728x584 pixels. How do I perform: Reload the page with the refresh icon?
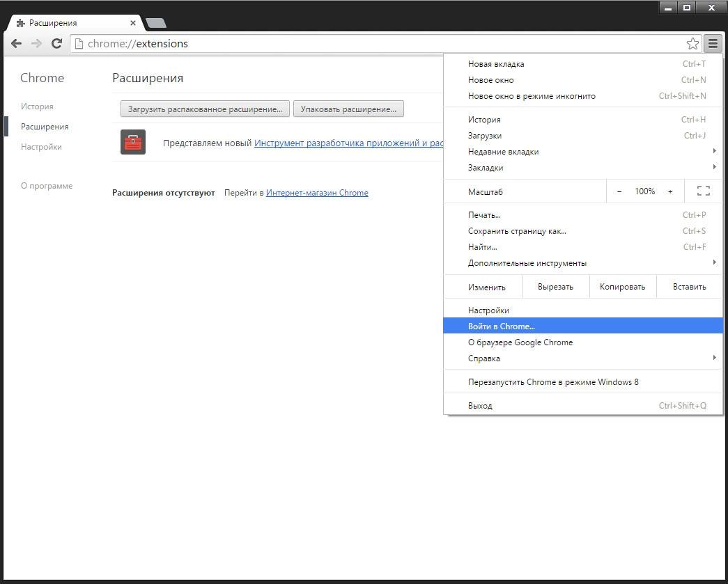56,44
